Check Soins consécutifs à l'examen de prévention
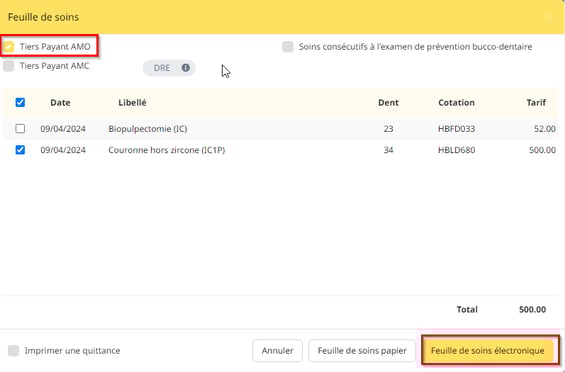 (x=288, y=47)
